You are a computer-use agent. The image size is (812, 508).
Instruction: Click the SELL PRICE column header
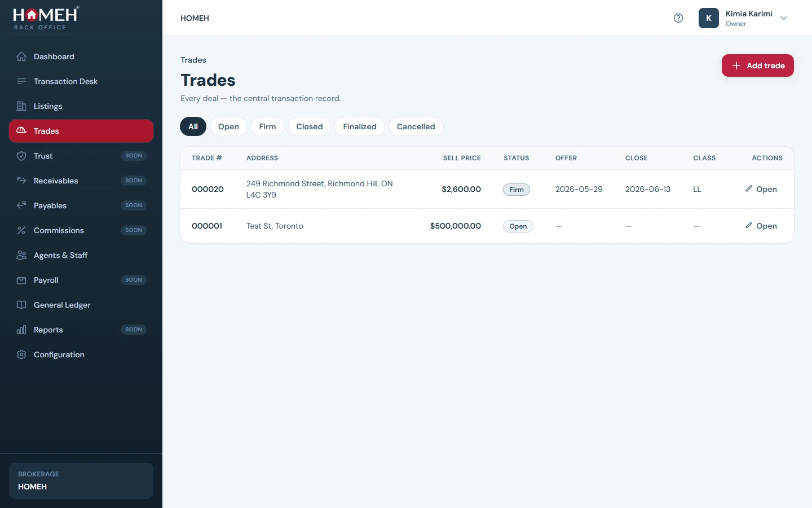462,158
